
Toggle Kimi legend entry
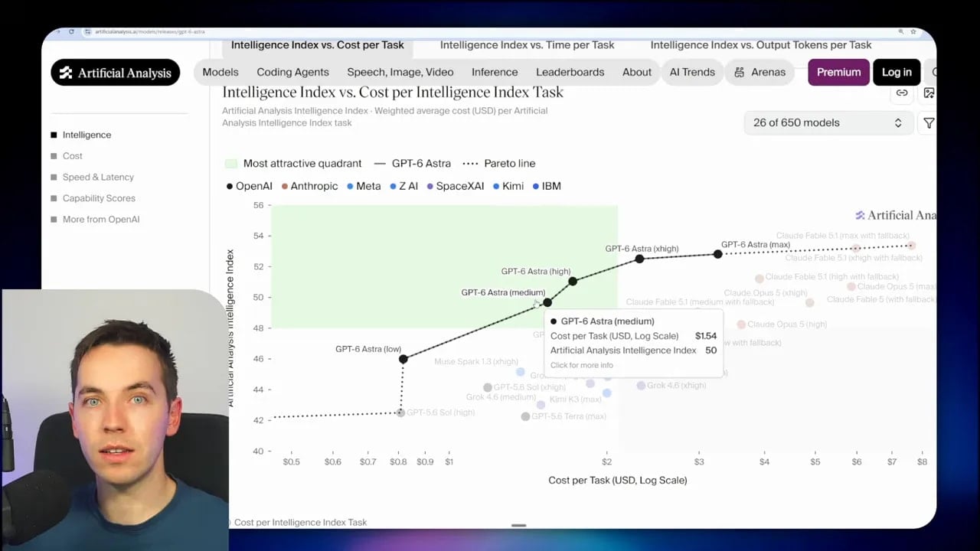pyautogui.click(x=508, y=186)
